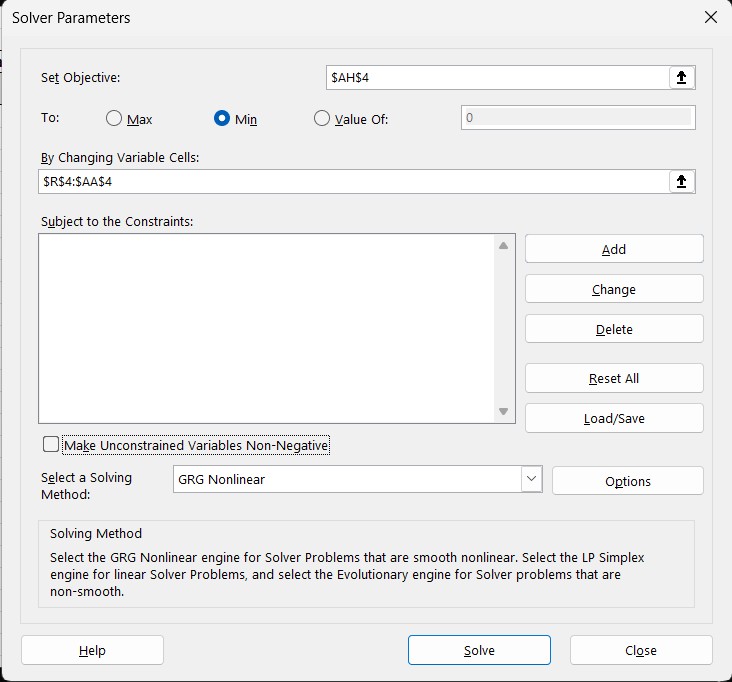Viewport: 732px width, 682px height.
Task: Click the Solve button
Action: point(479,650)
